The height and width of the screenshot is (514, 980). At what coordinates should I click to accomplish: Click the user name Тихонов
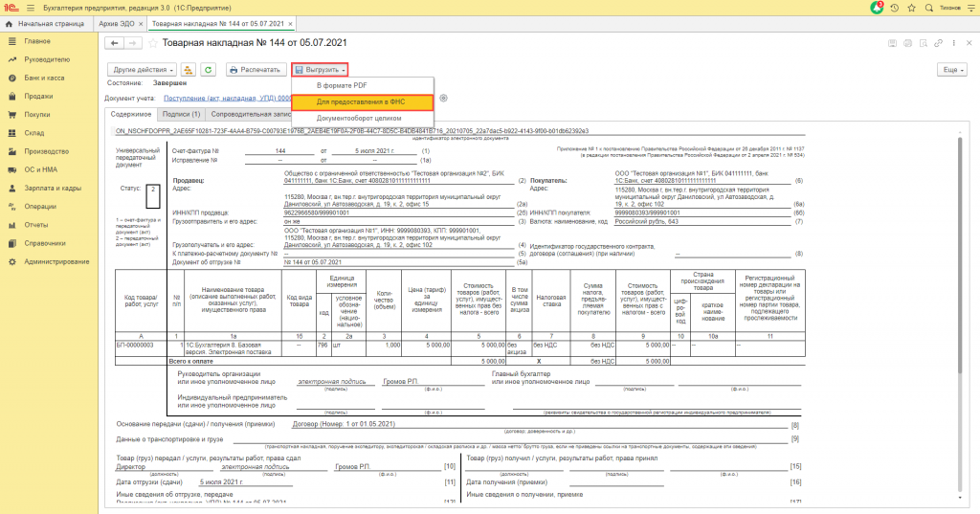pyautogui.click(x=950, y=8)
